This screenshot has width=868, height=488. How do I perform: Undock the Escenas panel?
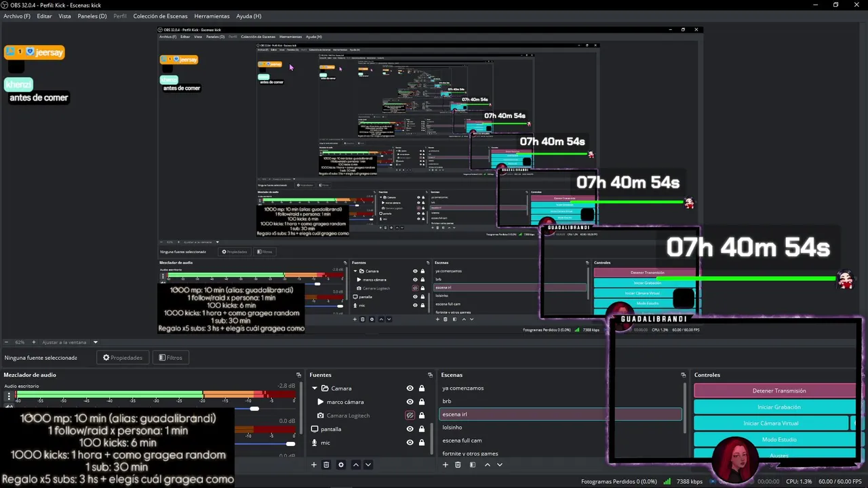pyautogui.click(x=684, y=375)
